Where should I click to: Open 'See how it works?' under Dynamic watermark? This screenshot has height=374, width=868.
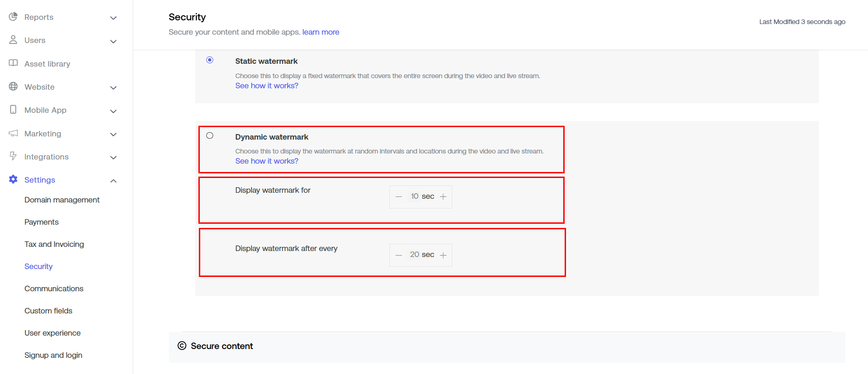(266, 161)
